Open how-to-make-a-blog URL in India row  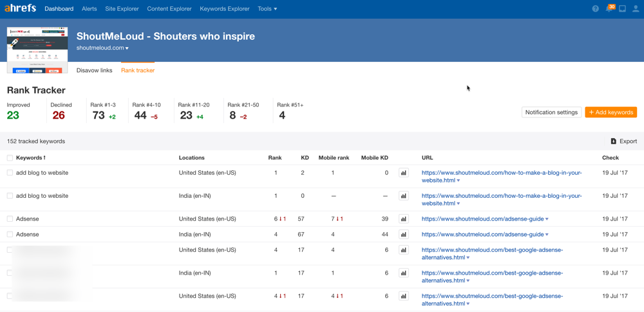[502, 199]
